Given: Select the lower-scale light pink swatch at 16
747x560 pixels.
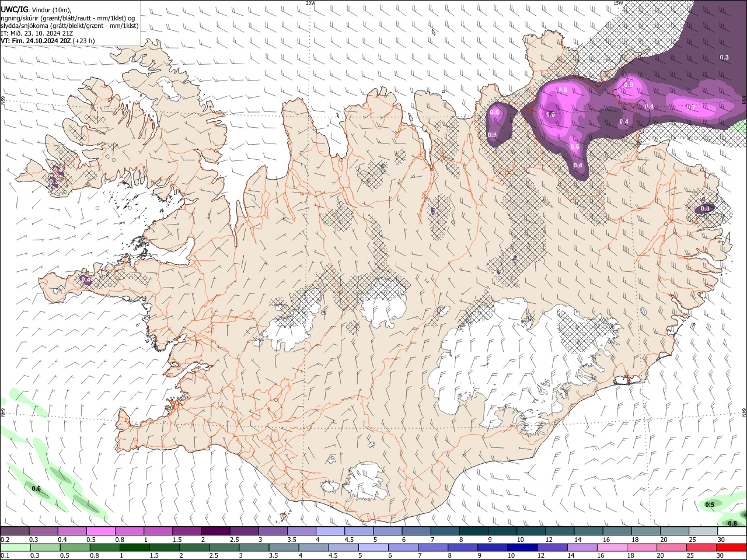Looking at the screenshot, I should pyautogui.click(x=612, y=548).
